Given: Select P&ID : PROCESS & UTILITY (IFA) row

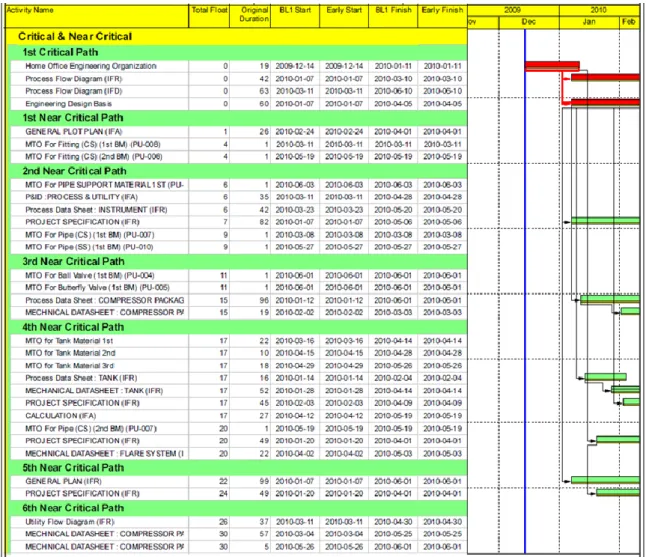Looking at the screenshot, I should point(239,197).
